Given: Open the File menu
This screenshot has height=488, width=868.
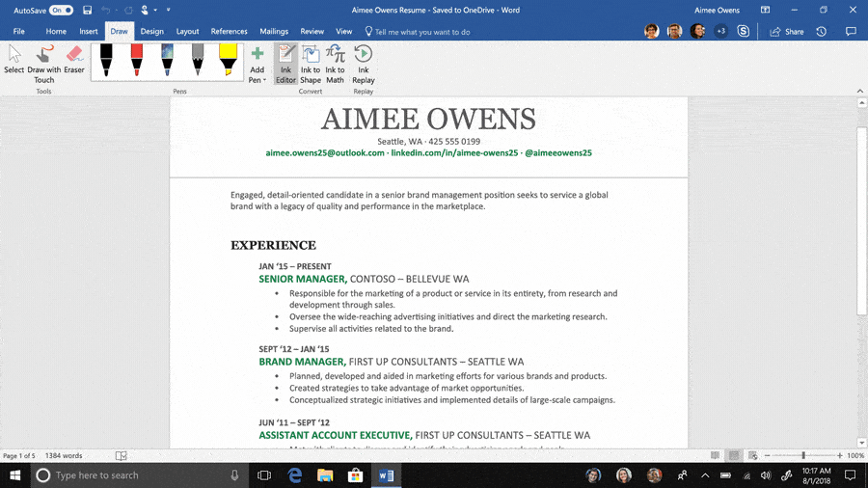Looking at the screenshot, I should (x=19, y=32).
